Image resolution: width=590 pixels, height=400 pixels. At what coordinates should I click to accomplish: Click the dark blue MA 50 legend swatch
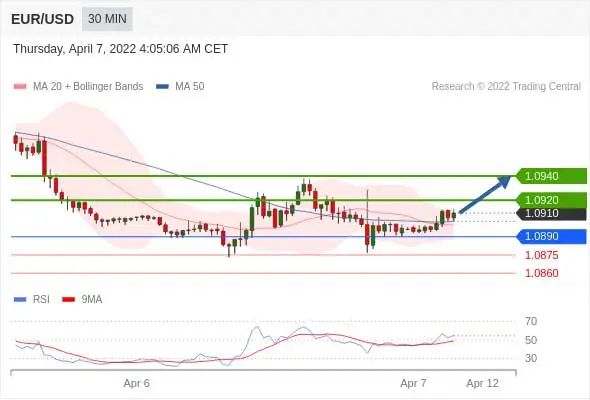pos(162,87)
